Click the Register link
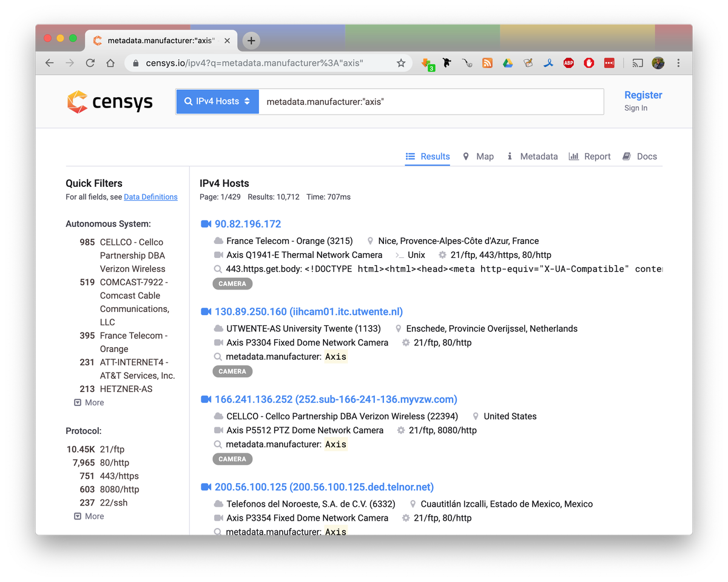 (x=643, y=95)
